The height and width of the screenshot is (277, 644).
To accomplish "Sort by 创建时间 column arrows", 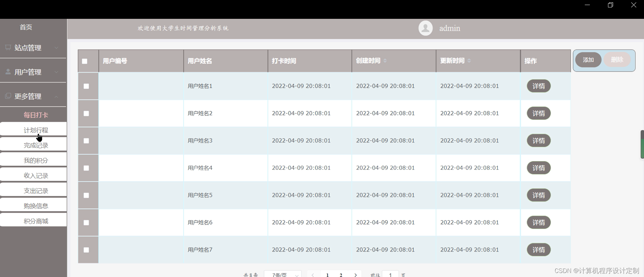I will pos(385,61).
